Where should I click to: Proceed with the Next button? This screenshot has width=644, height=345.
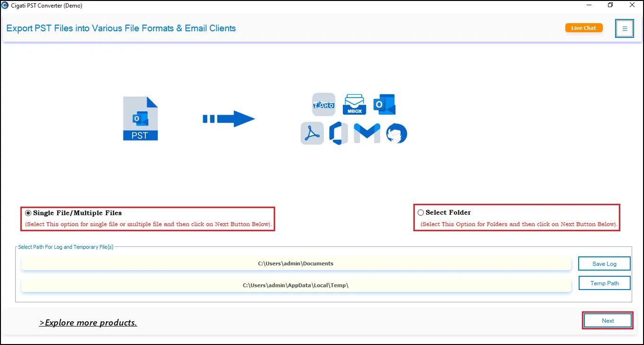[x=608, y=321]
